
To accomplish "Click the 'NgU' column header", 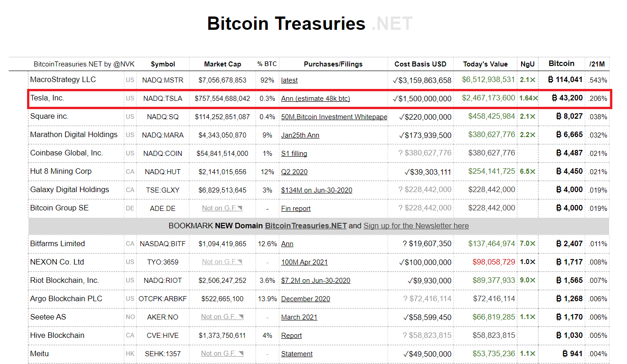I will [x=527, y=64].
